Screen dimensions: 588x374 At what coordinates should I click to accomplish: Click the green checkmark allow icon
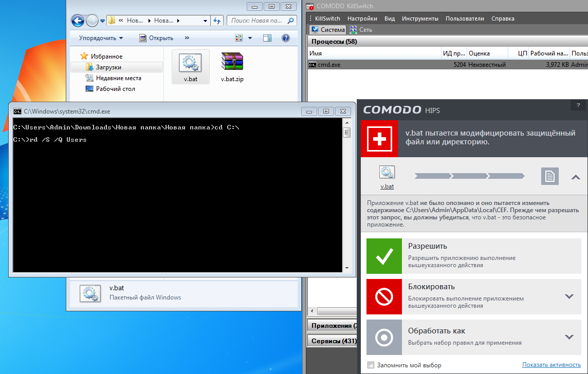coord(384,256)
